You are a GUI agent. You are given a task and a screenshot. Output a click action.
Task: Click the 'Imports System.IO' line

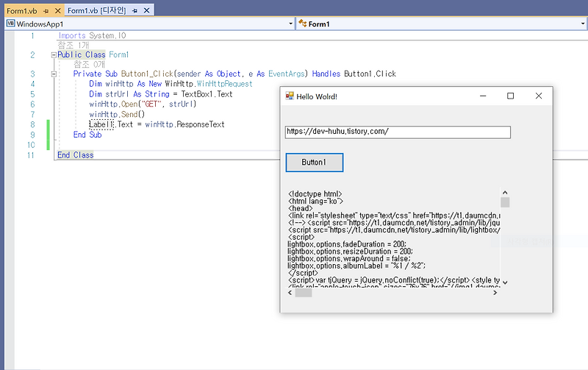(x=93, y=35)
